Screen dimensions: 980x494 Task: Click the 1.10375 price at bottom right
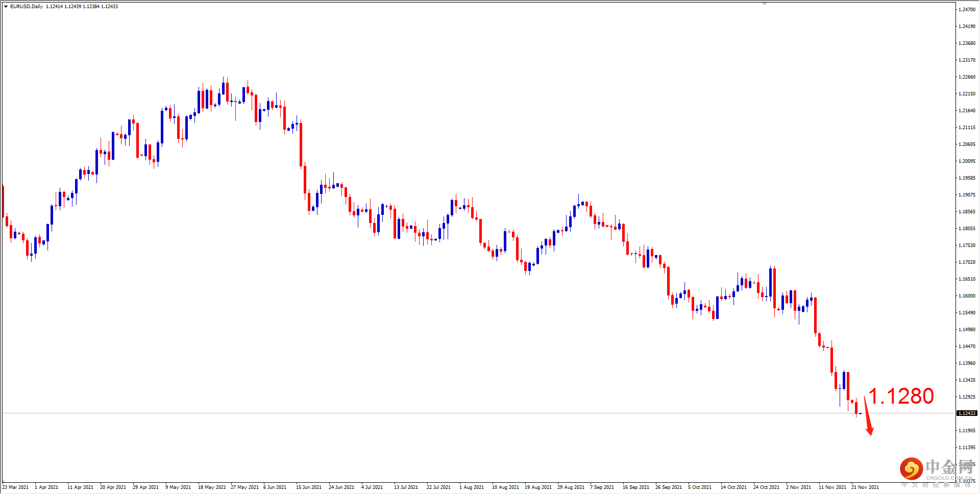point(971,482)
